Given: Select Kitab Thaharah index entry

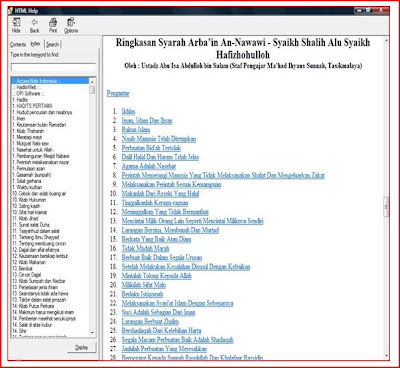Looking at the screenshot, I should [x=30, y=131].
